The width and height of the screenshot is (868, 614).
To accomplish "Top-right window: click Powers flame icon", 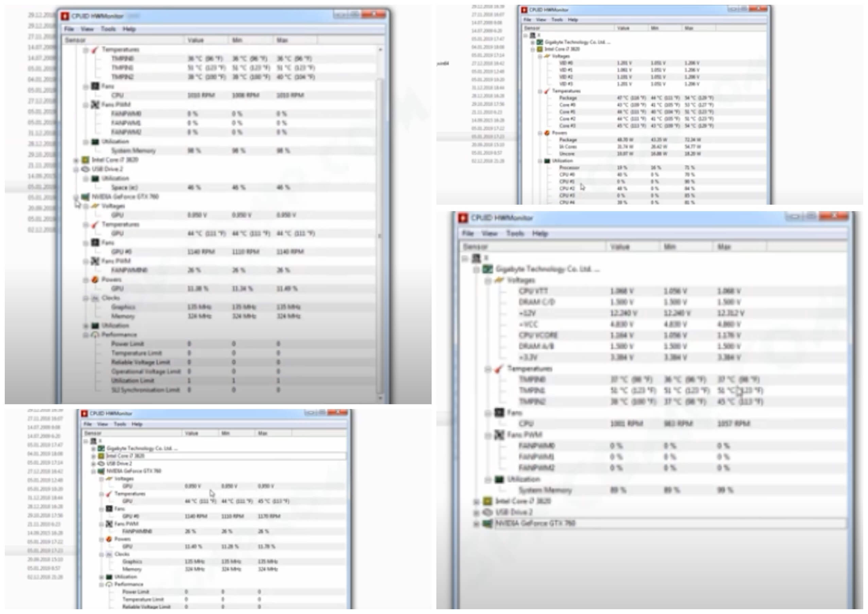I will click(546, 133).
